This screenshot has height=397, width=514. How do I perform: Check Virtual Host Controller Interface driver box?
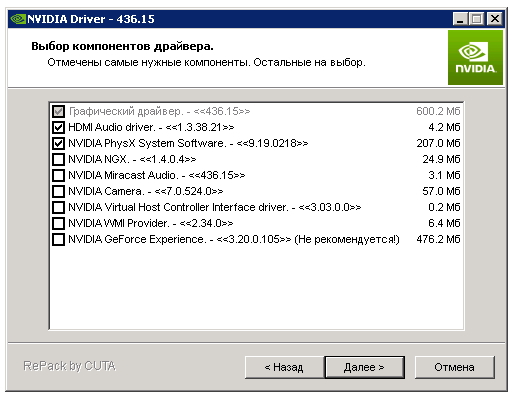[x=58, y=207]
